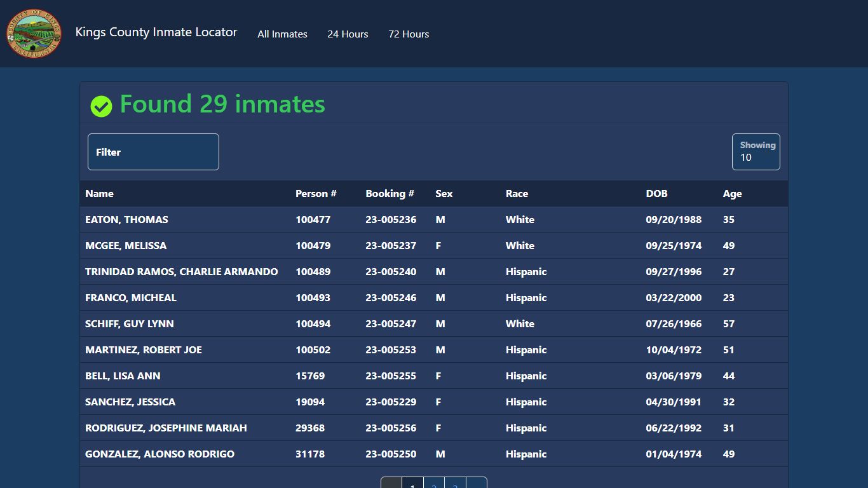Click booking number 23-005253
This screenshot has height=488, width=868.
click(x=391, y=350)
